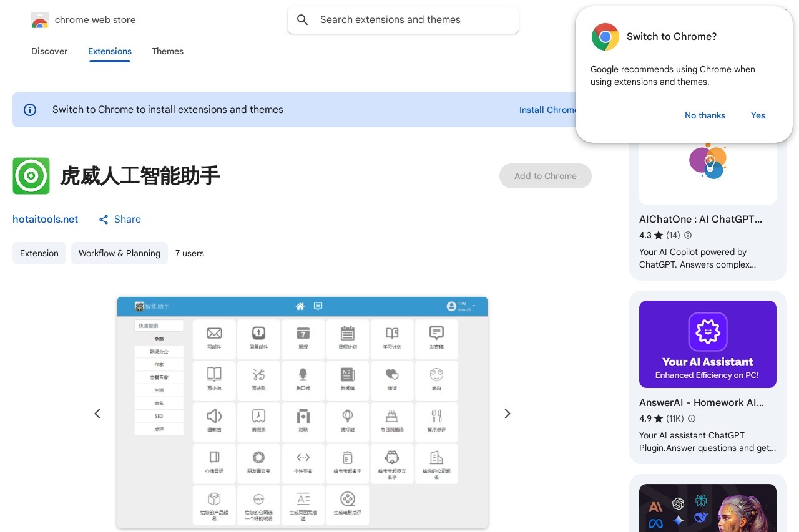Go to the previous screenshot with left arrow

coord(97,414)
